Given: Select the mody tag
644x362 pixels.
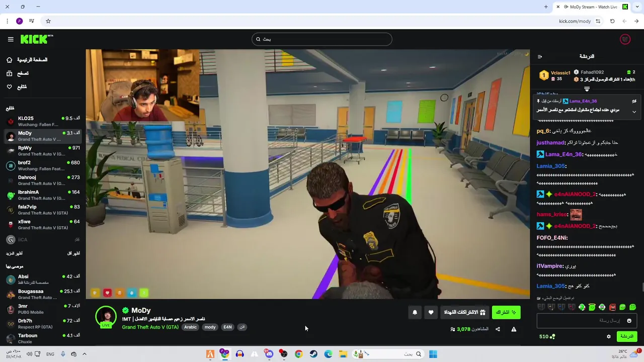Looking at the screenshot, I should [210, 327].
